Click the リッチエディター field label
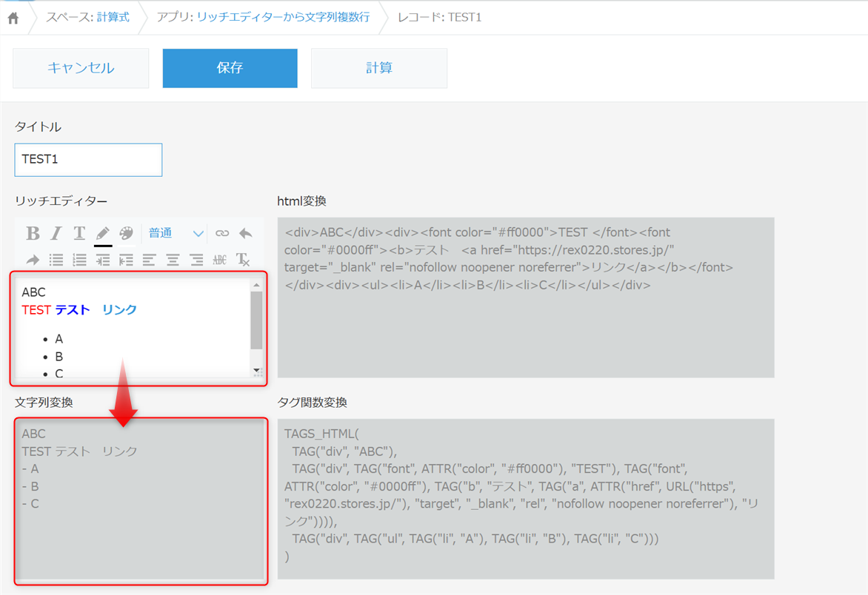This screenshot has width=868, height=595. (61, 201)
